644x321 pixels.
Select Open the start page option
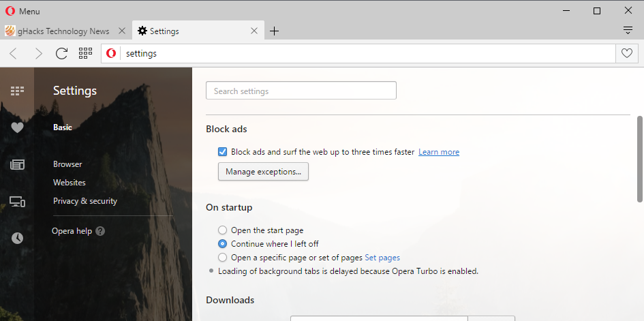(222, 230)
